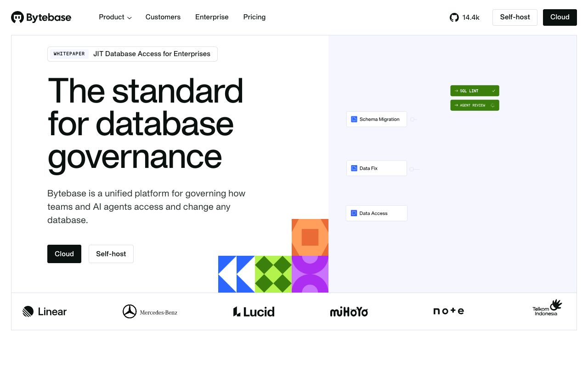Click the Schema Migration node icon

354,119
